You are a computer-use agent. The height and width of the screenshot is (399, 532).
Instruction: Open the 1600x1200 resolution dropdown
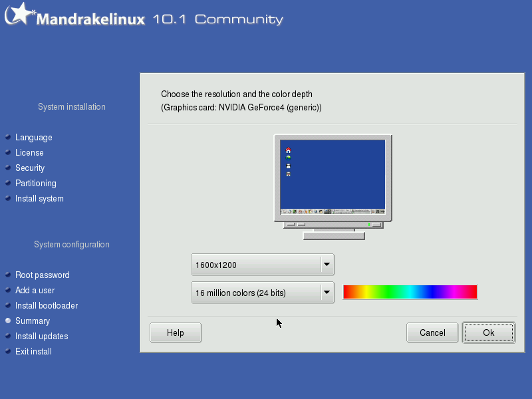click(x=263, y=265)
